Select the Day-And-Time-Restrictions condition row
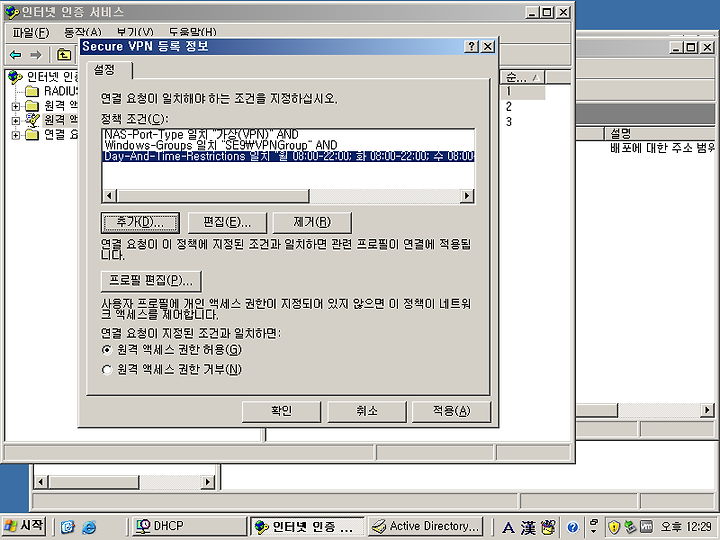Image resolution: width=720 pixels, height=540 pixels. point(288,156)
